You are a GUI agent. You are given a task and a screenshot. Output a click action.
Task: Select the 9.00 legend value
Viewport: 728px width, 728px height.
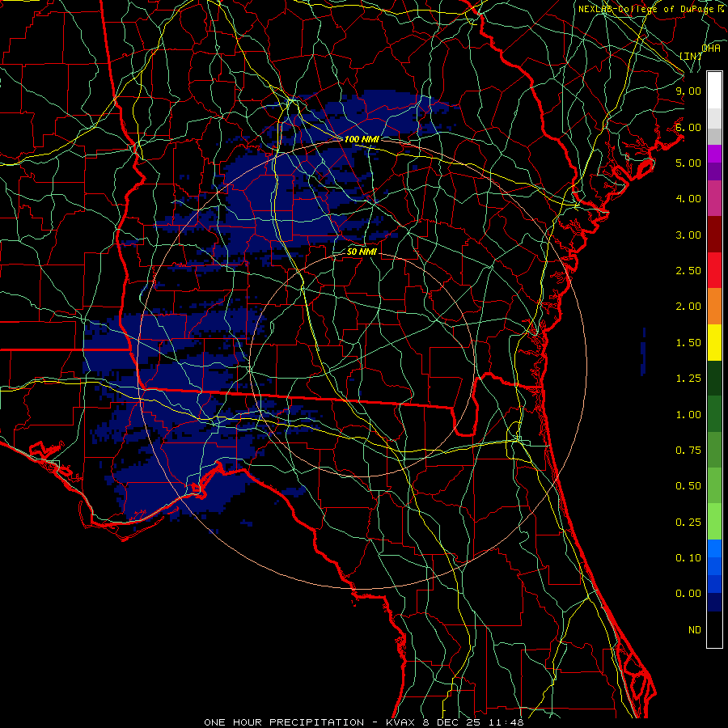tap(688, 91)
